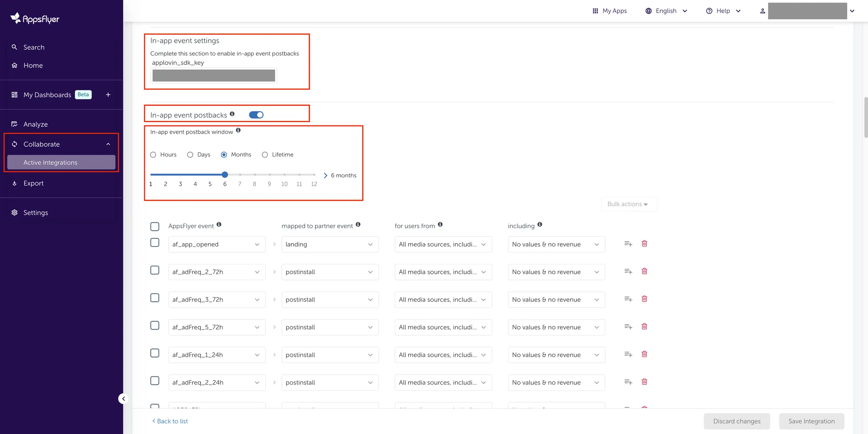The height and width of the screenshot is (434, 868).
Task: Set postback window slider to 12 months
Action: click(314, 175)
